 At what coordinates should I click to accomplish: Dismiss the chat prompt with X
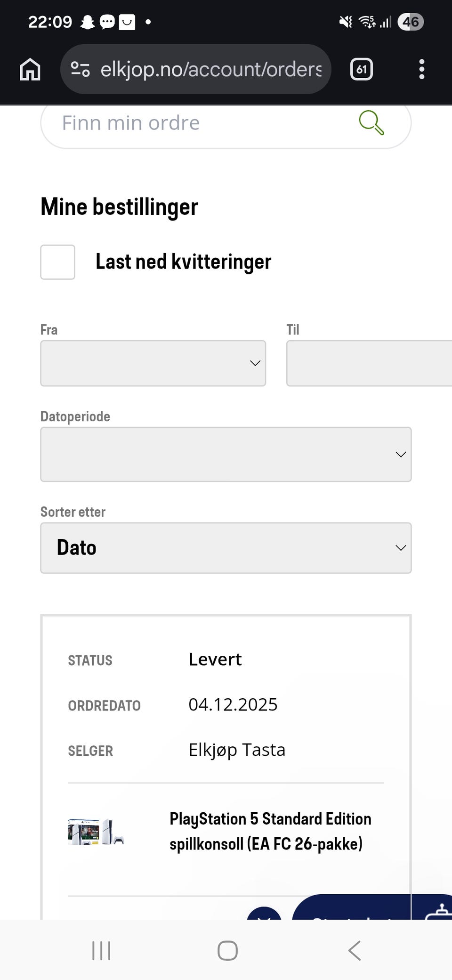264,915
